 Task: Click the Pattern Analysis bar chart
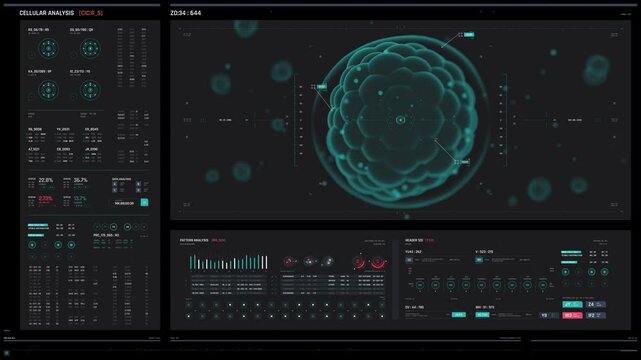click(x=229, y=262)
